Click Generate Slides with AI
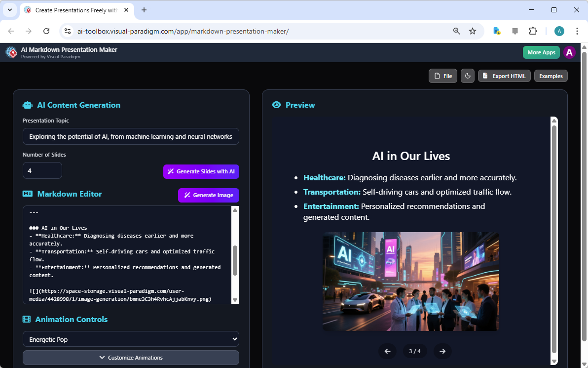Screen dimensions: 588x368 [201, 171]
